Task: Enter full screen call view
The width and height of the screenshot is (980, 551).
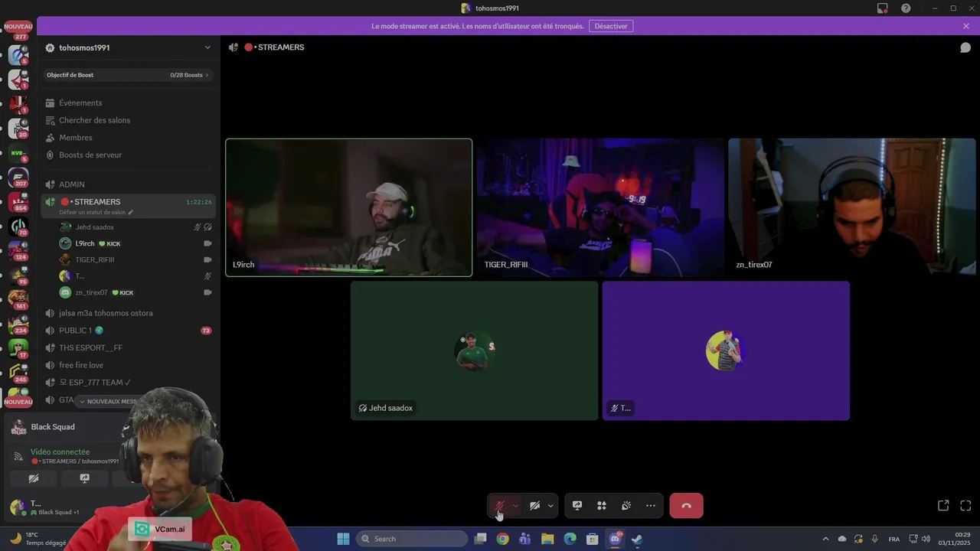Action: [965, 506]
